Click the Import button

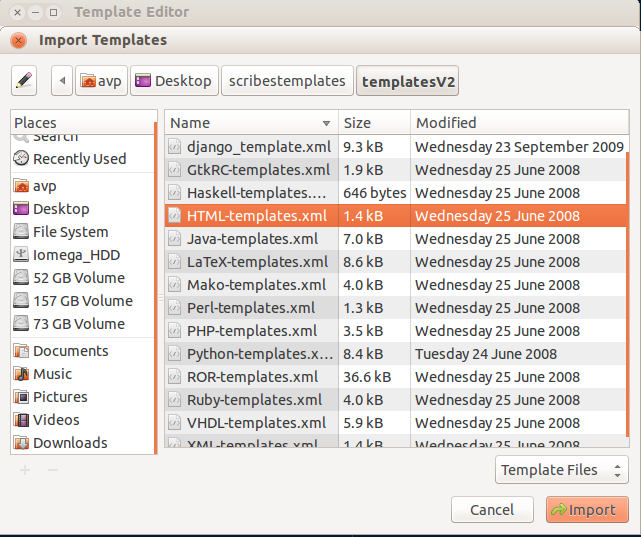point(587,510)
